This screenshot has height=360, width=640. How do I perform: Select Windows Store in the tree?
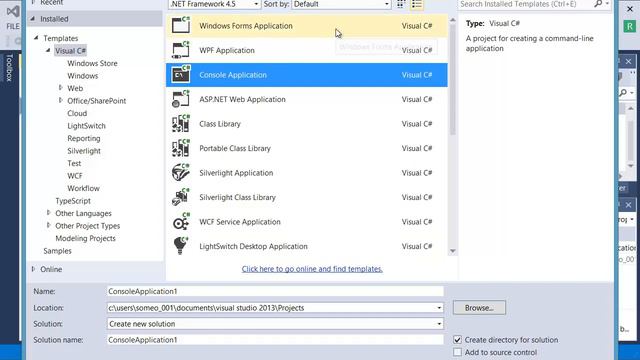click(x=92, y=63)
